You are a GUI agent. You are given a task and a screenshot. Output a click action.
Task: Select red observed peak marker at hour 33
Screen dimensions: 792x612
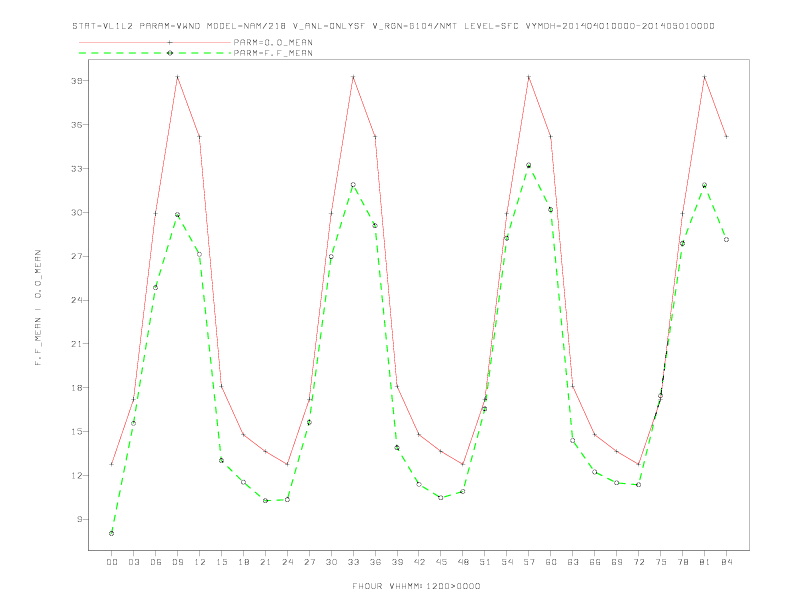pos(353,77)
